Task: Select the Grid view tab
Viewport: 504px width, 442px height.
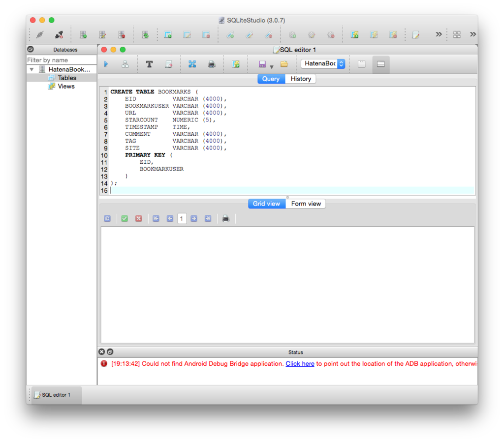Action: pyautogui.click(x=266, y=204)
